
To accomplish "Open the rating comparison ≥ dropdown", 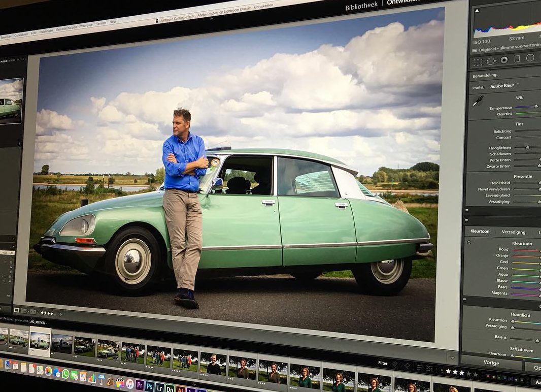I will pyautogui.click(x=442, y=370).
